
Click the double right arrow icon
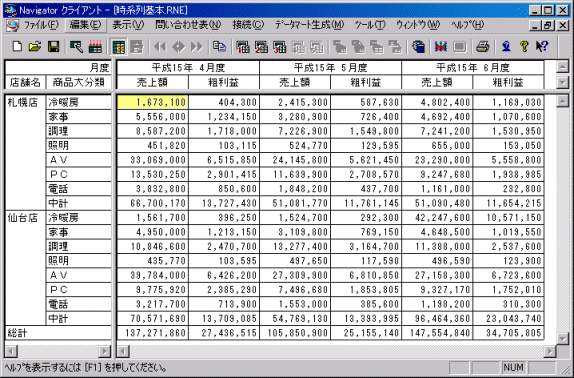point(197,47)
